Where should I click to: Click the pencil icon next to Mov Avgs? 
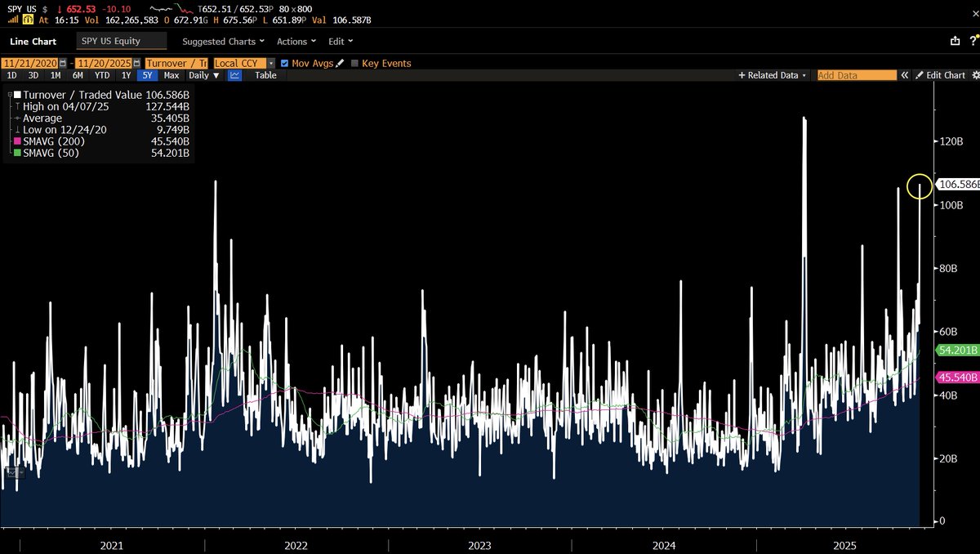pyautogui.click(x=338, y=63)
